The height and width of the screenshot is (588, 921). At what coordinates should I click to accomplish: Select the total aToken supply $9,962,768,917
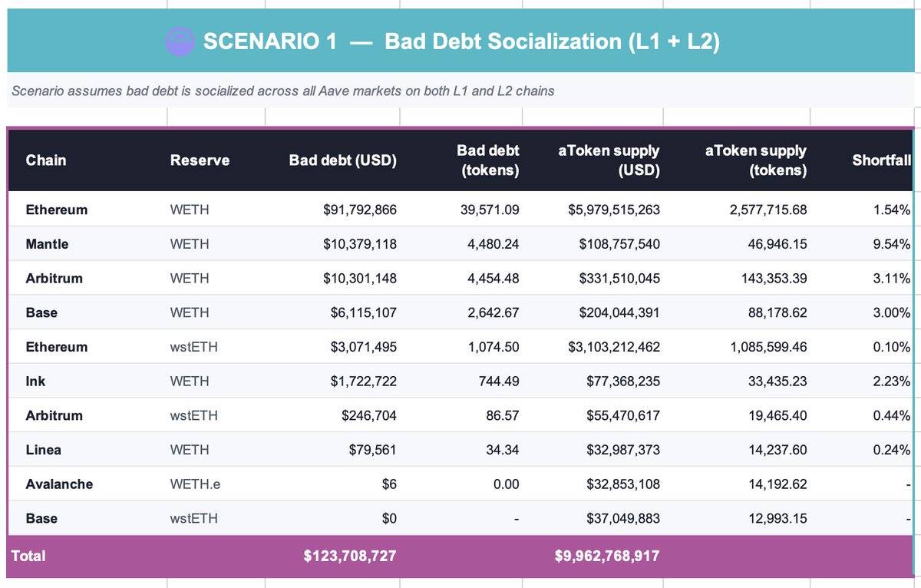coord(607,556)
